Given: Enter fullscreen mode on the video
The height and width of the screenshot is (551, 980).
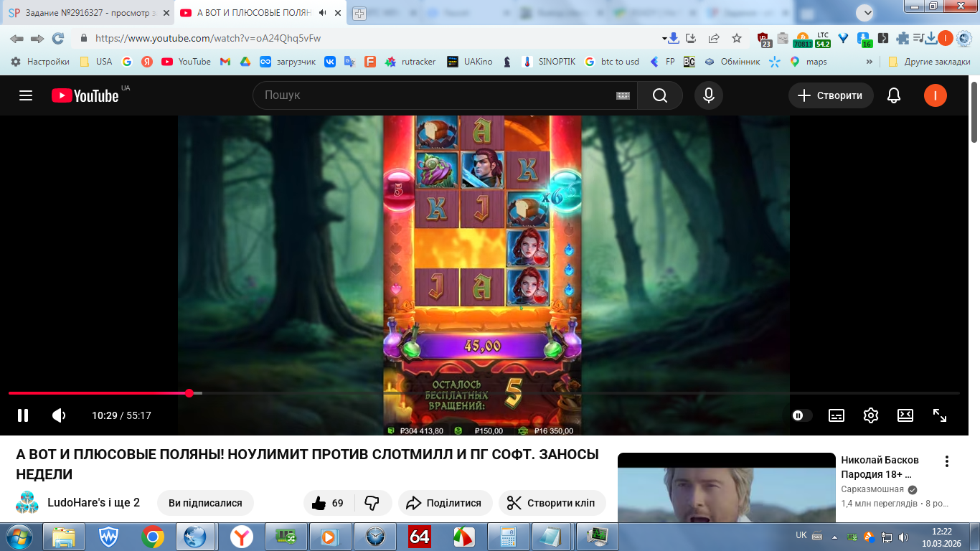Looking at the screenshot, I should coord(940,415).
